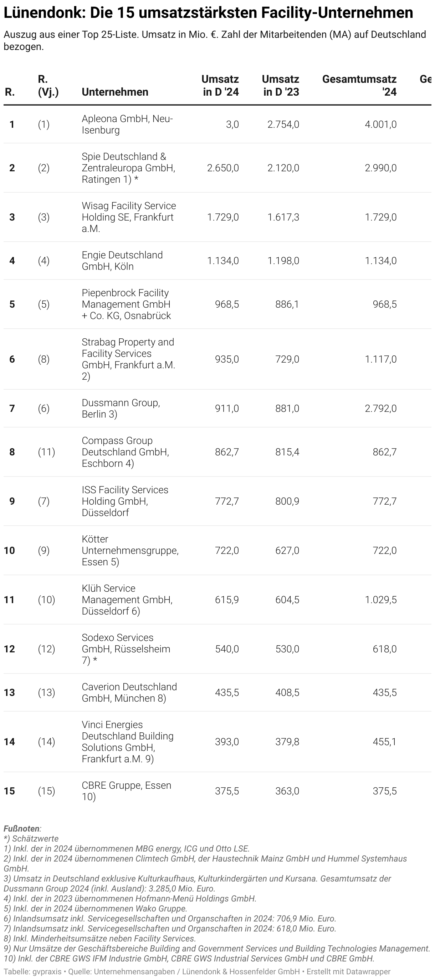Click the 'Umsatz in D '24' column header
Image resolution: width=435 pixels, height=980 pixels.
click(220, 86)
